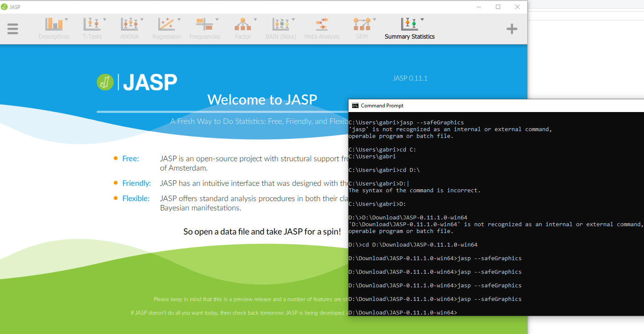Open the Descriptives module icon
Image resolution: width=644 pixels, height=334 pixels.
[54, 24]
